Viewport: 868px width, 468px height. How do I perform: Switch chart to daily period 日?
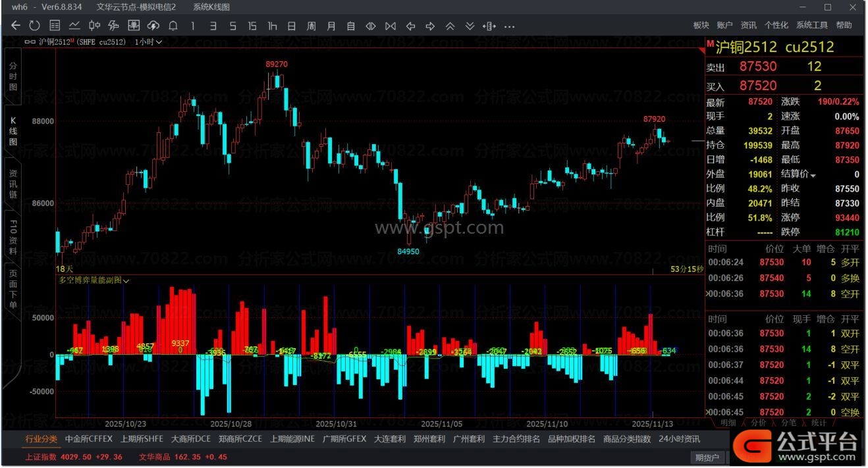[292, 26]
